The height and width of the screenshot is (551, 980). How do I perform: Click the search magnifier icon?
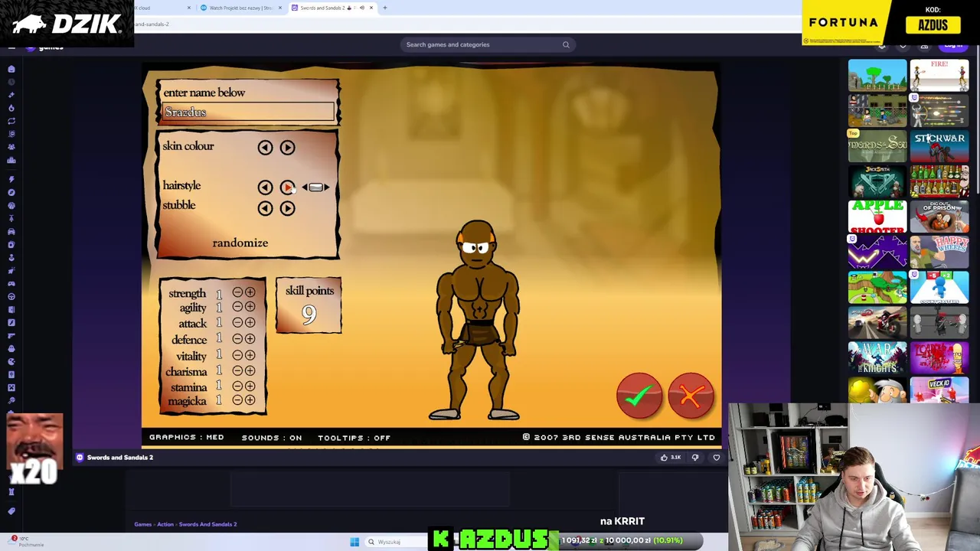coord(566,44)
